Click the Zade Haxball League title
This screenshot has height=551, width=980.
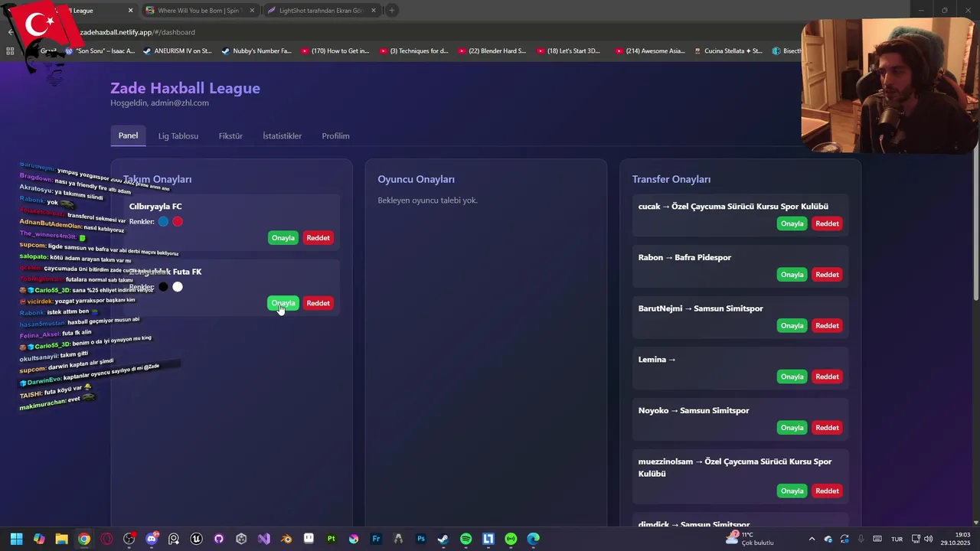pyautogui.click(x=185, y=88)
